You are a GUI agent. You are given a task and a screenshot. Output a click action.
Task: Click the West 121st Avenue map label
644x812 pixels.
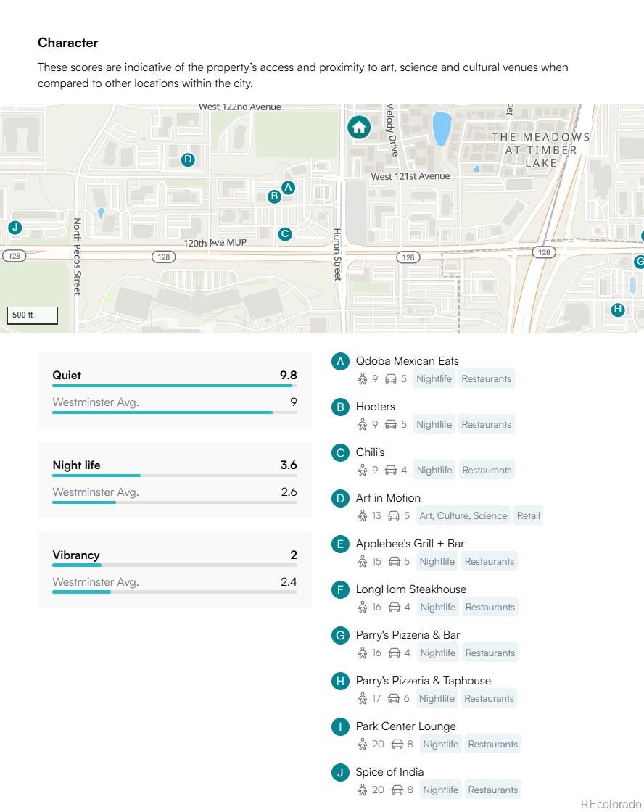coord(410,176)
